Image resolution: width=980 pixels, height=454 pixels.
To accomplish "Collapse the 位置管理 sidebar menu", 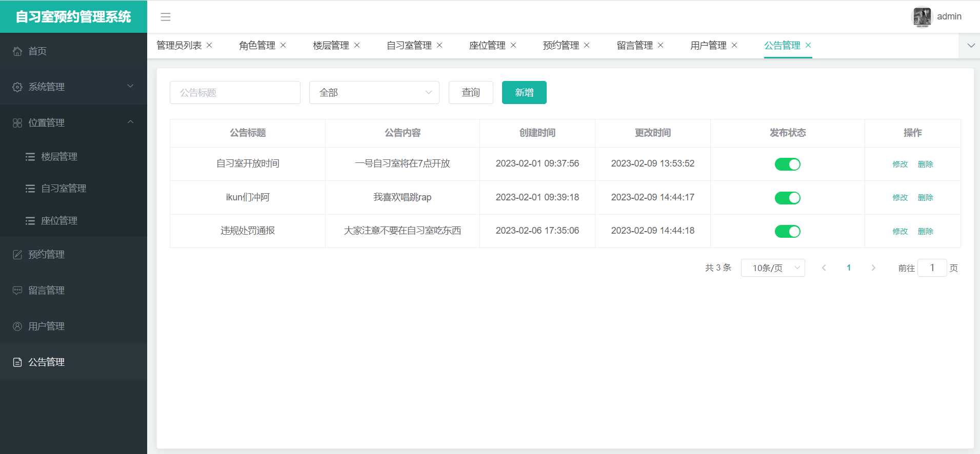I will [x=73, y=123].
